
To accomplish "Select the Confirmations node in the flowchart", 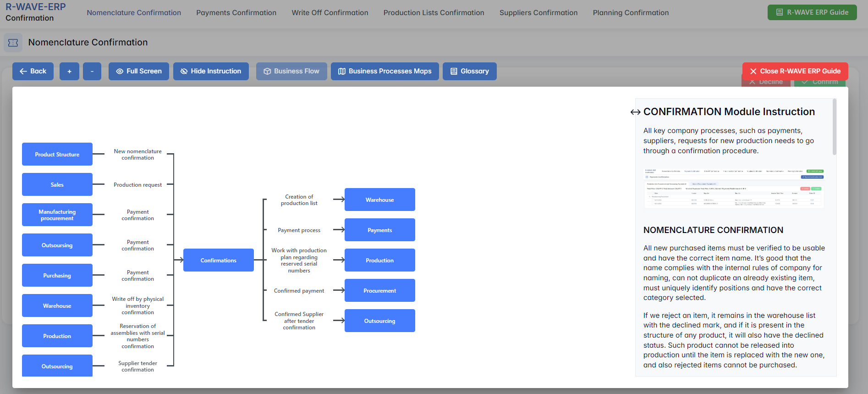I will (x=218, y=260).
